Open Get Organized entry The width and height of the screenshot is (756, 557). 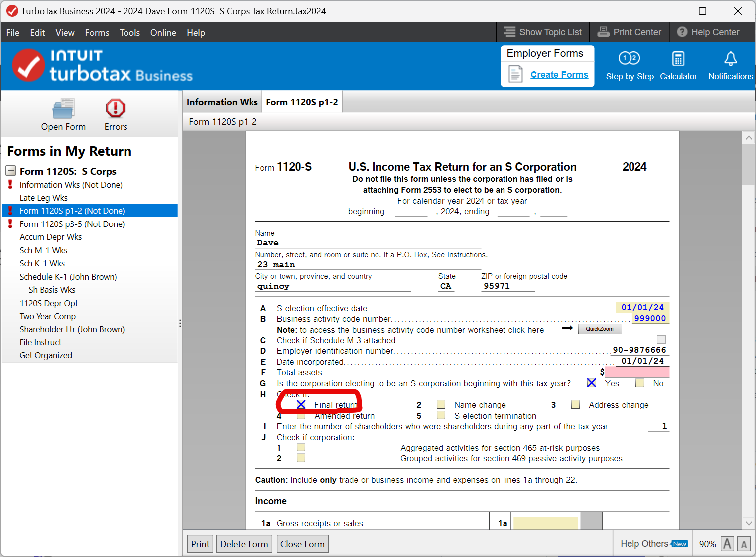click(x=46, y=355)
